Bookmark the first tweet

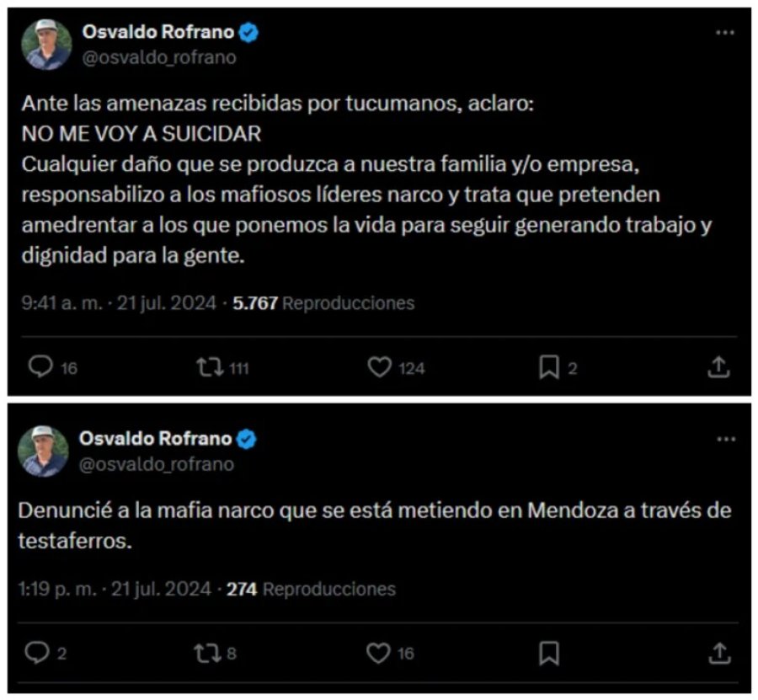(x=551, y=366)
